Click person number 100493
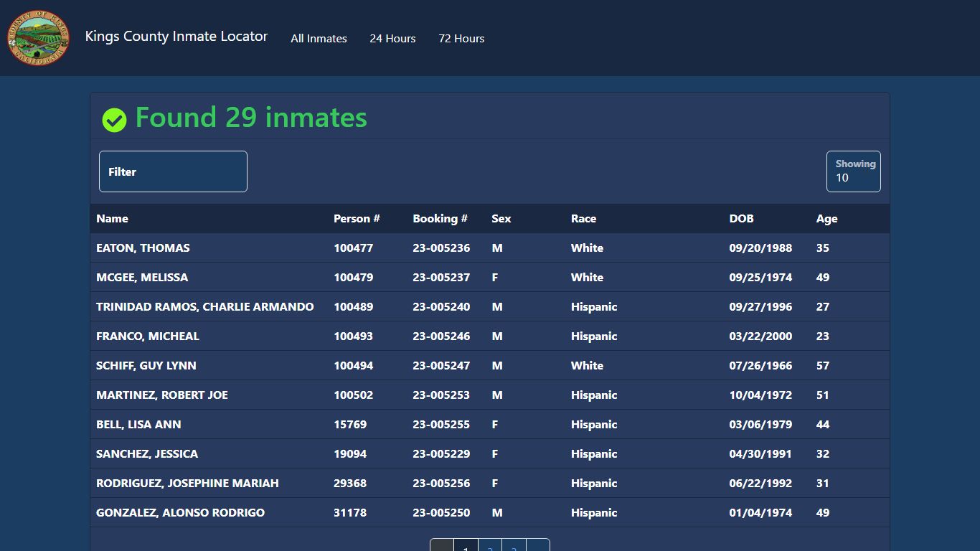The height and width of the screenshot is (551, 980). (x=353, y=336)
